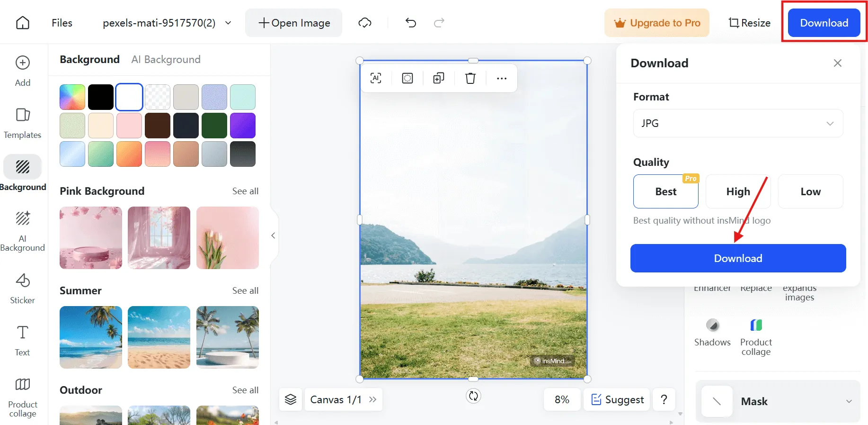The height and width of the screenshot is (425, 868).
Task: Duplicate the selected image layer
Action: tap(439, 78)
